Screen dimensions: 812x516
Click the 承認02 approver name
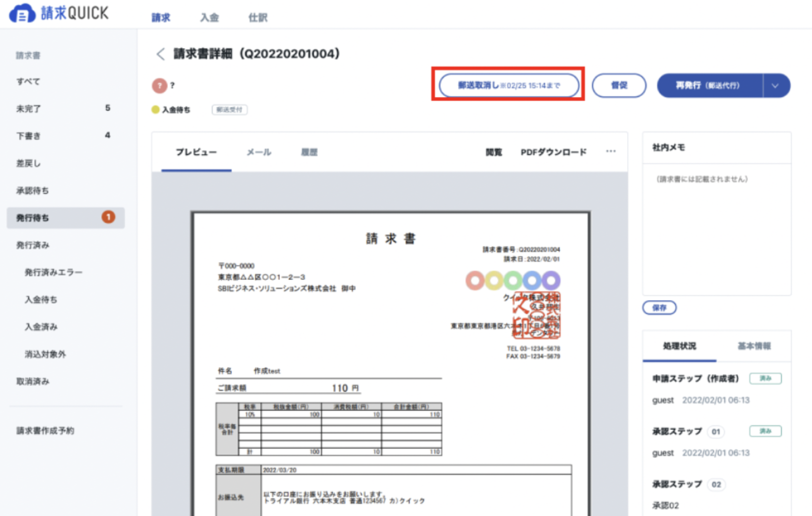665,505
